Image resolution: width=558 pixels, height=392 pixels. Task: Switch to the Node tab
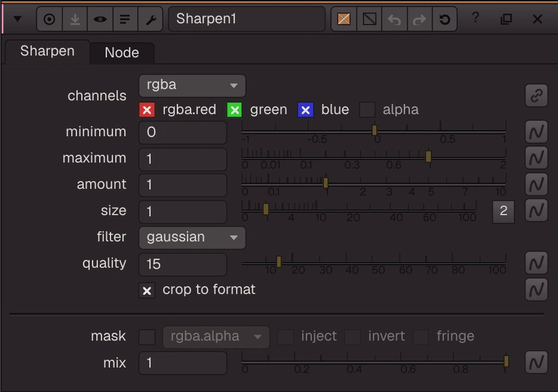point(122,53)
